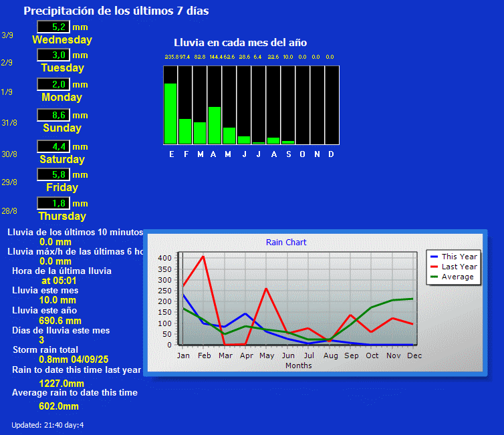The height and width of the screenshot is (435, 504).
Task: Click the Saturday day label
Action: point(62,159)
